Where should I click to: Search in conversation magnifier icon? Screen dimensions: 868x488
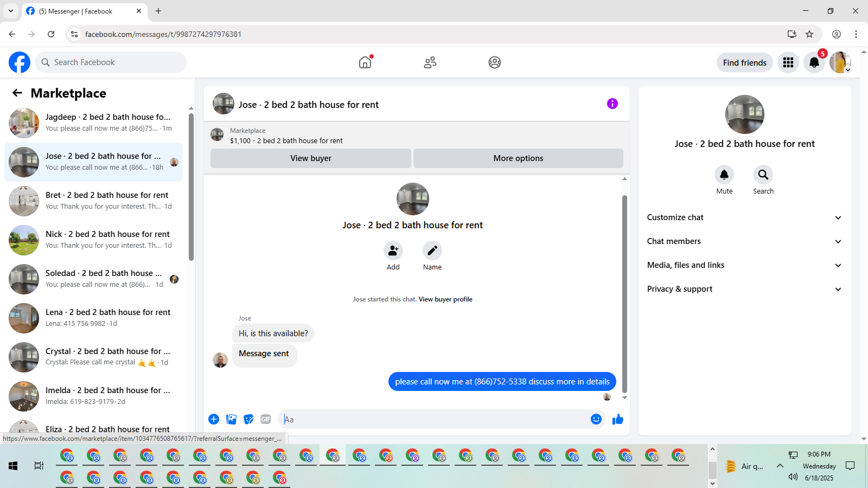(763, 175)
